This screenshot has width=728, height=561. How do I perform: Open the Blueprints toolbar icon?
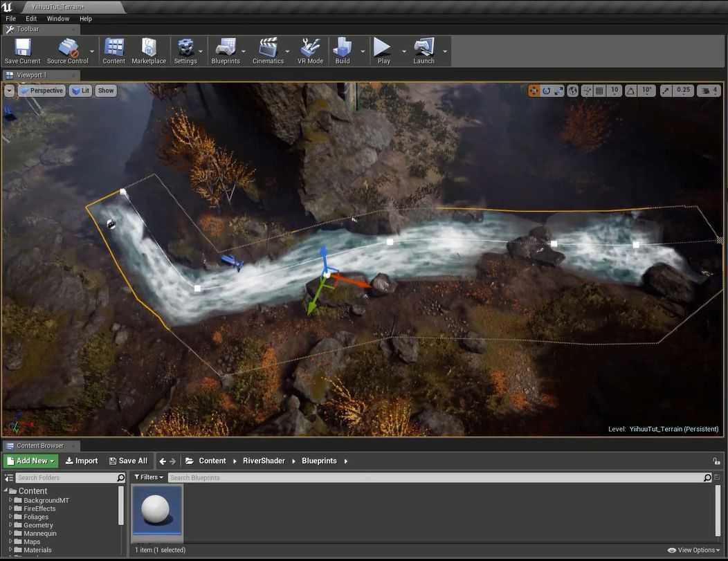pos(226,51)
